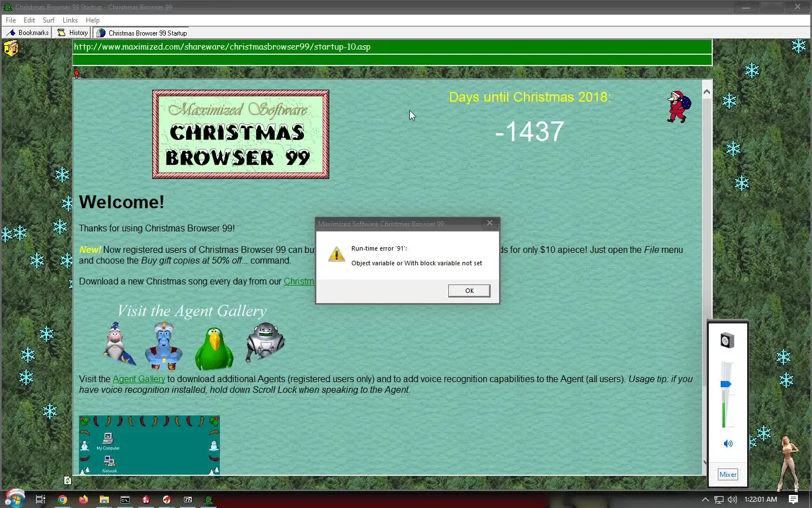Open the Edit menu
The height and width of the screenshot is (508, 812).
click(29, 20)
